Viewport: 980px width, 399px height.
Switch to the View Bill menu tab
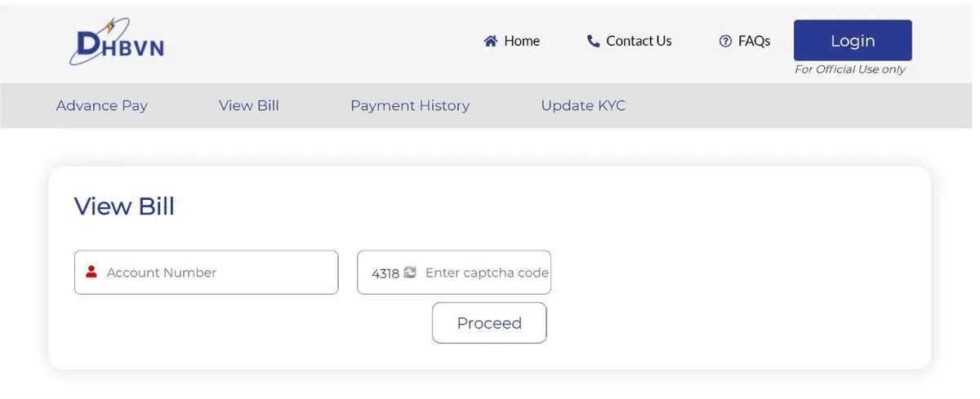coord(249,105)
